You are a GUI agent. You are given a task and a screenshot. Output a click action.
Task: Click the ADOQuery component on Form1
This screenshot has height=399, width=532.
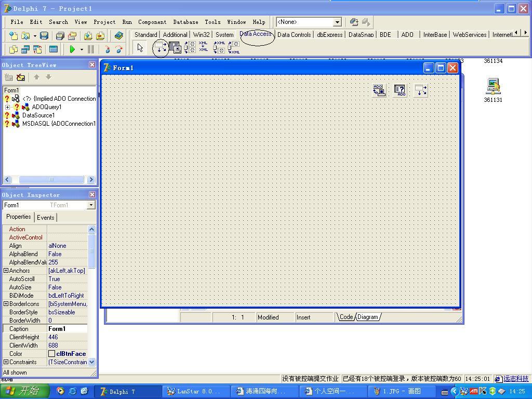[x=400, y=90]
